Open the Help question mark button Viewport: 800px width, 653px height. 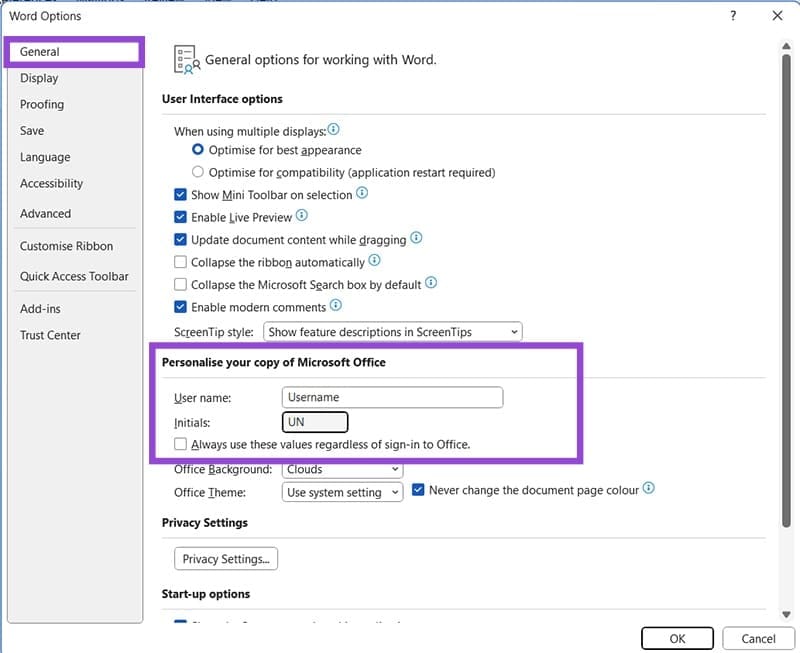[733, 16]
